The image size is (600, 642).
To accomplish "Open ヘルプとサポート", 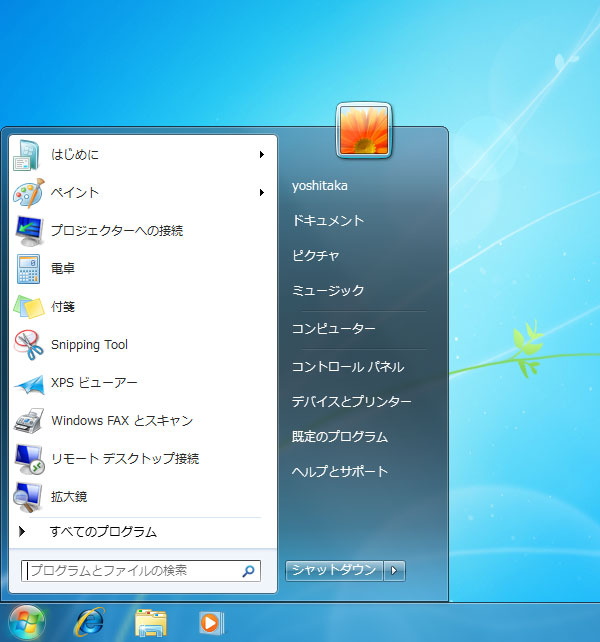I will coord(340,472).
